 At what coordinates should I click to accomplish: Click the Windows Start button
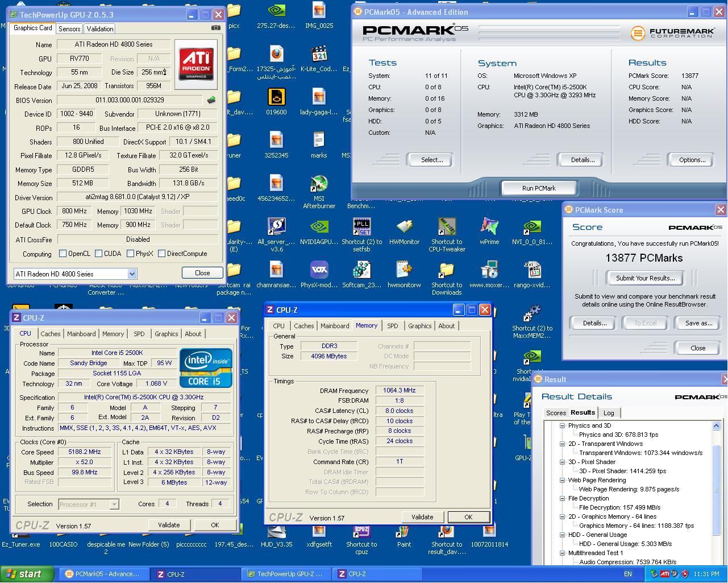[x=27, y=574]
